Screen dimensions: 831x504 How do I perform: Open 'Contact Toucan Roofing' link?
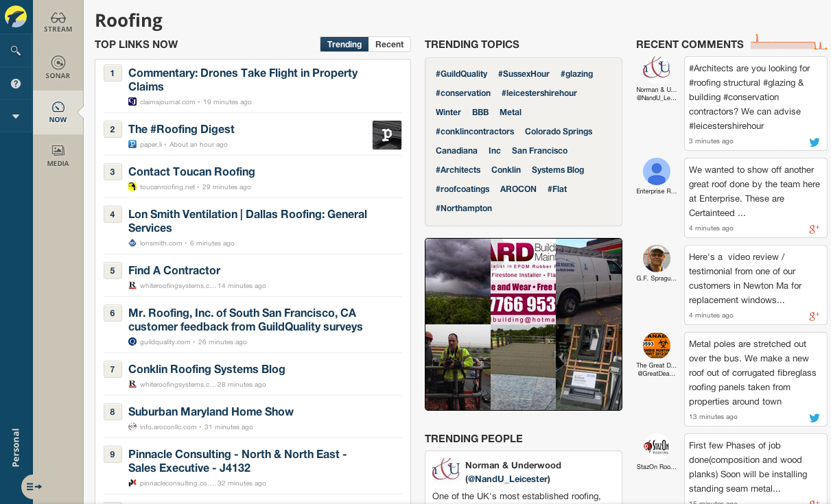tap(191, 171)
